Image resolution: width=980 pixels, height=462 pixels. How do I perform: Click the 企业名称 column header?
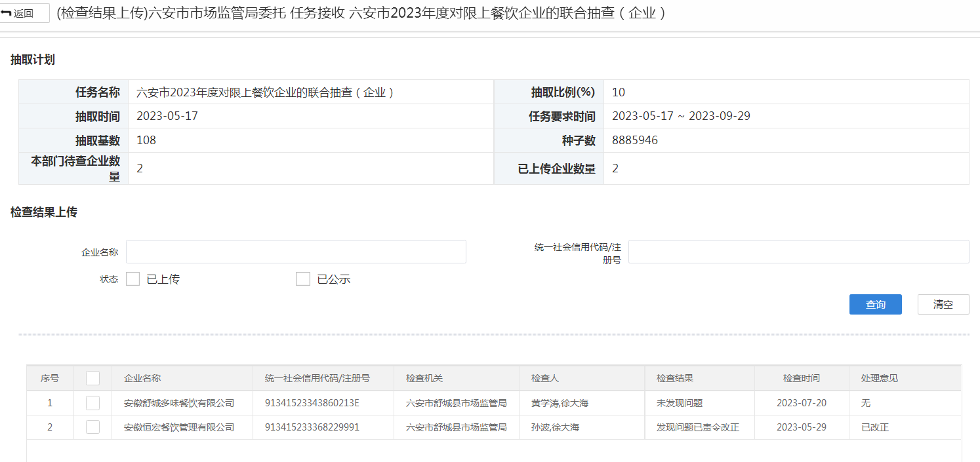click(x=142, y=378)
